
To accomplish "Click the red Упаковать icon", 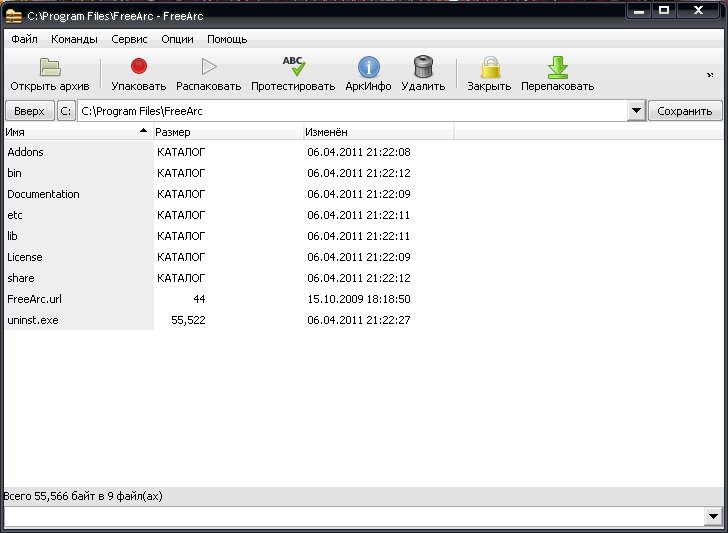I will tap(139, 67).
